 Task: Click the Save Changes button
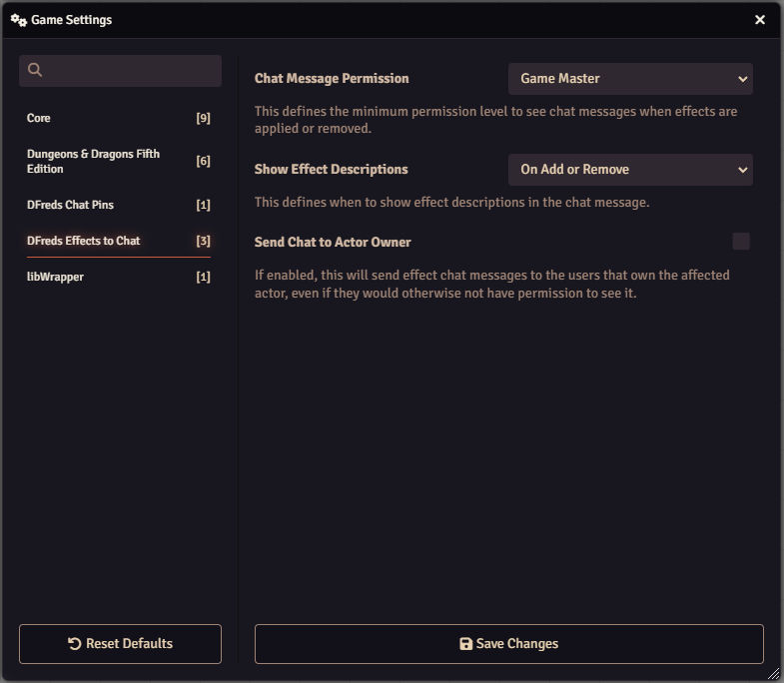pos(508,644)
